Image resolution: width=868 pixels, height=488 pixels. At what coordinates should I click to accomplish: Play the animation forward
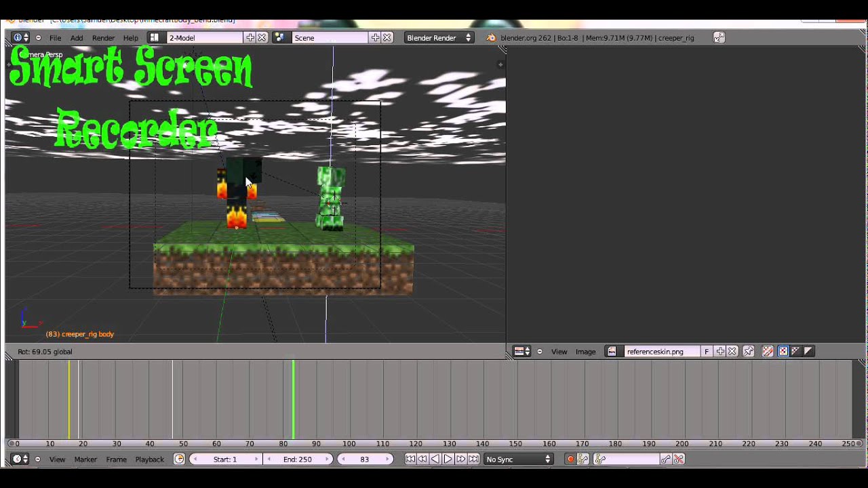448,459
